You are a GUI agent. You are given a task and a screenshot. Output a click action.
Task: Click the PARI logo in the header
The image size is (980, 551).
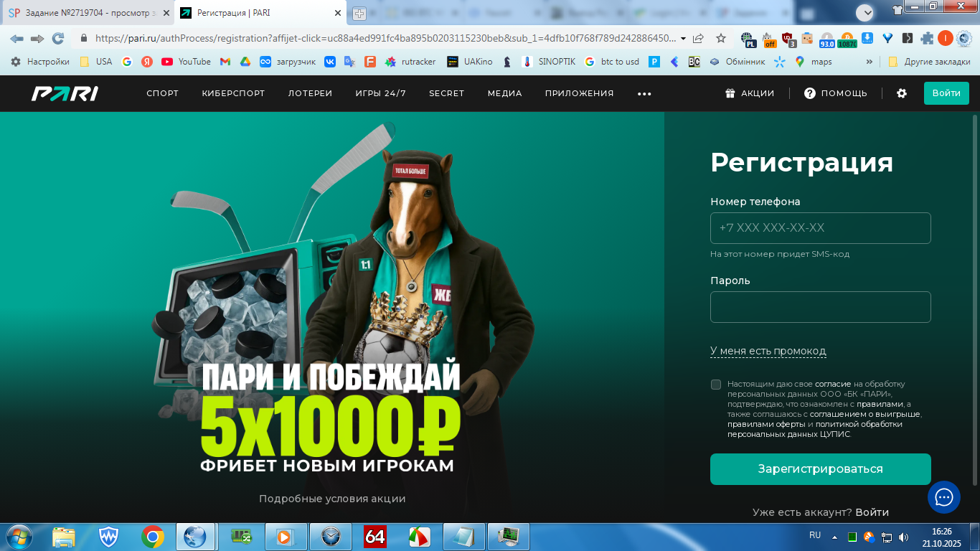[x=65, y=93]
